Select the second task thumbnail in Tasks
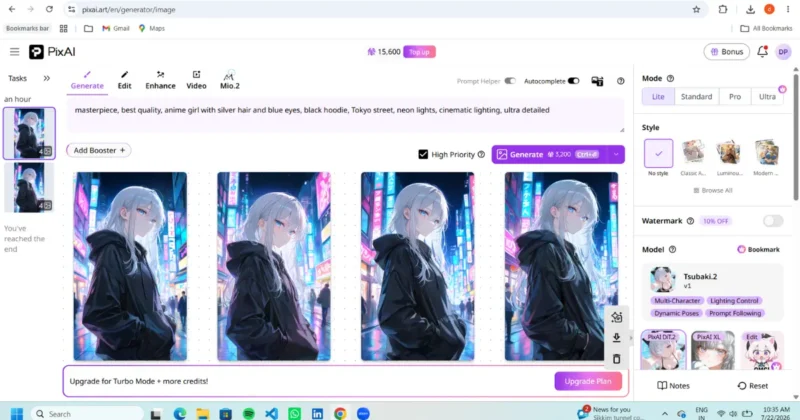Image resolution: width=800 pixels, height=420 pixels. (29, 187)
